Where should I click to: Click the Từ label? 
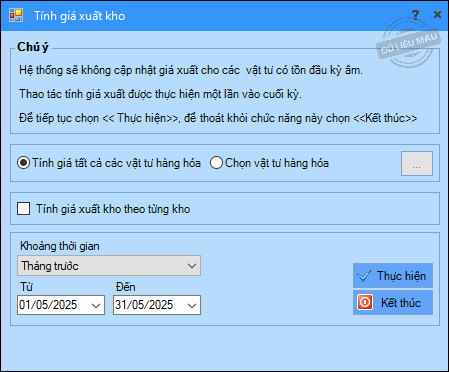pos(26,287)
